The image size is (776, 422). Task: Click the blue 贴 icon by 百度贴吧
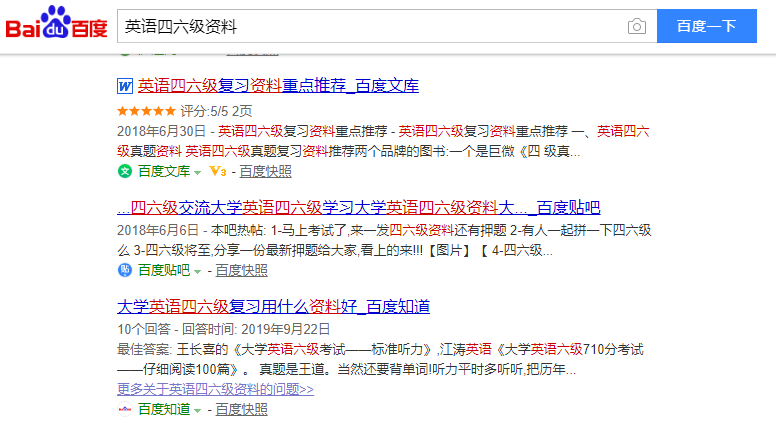125,270
